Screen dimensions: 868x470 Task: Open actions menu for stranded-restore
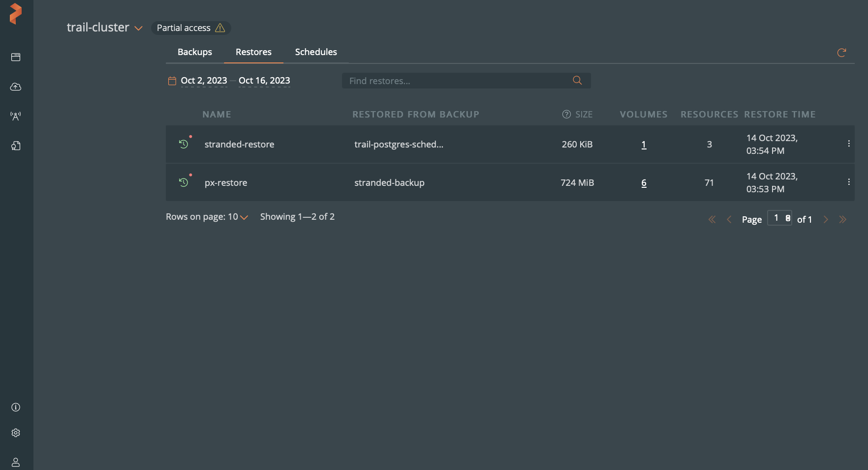pos(849,144)
